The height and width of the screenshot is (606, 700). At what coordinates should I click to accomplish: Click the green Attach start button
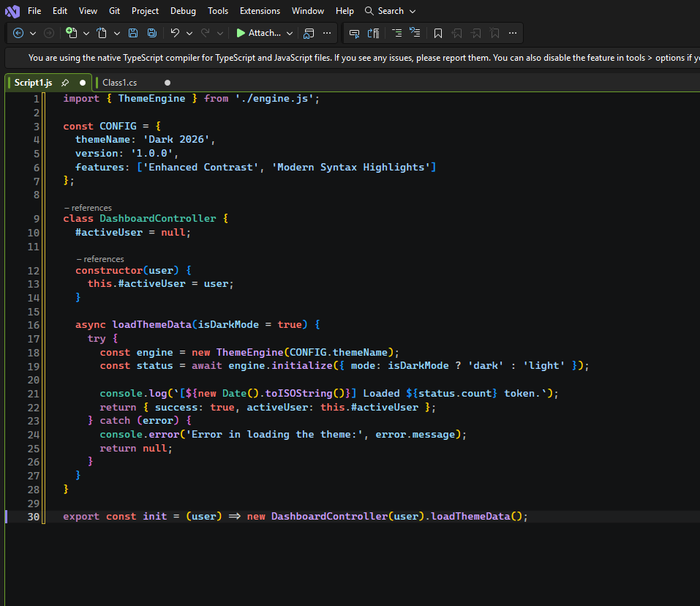(x=258, y=33)
